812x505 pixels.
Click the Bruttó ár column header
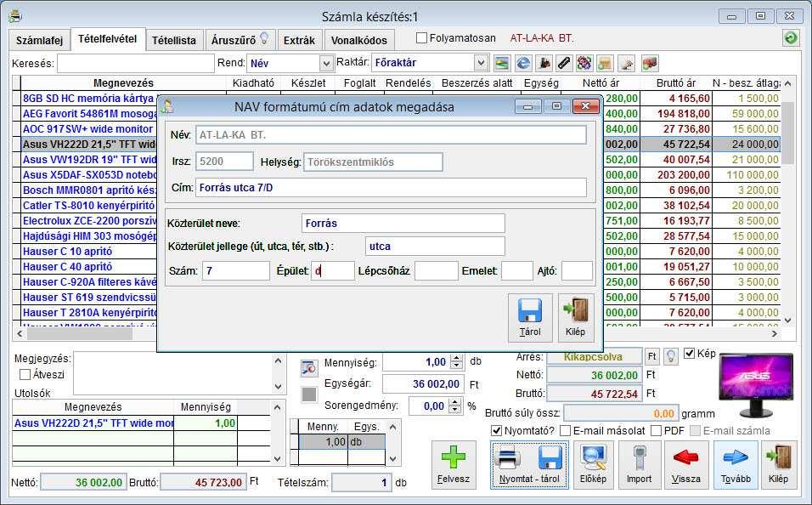tap(676, 83)
